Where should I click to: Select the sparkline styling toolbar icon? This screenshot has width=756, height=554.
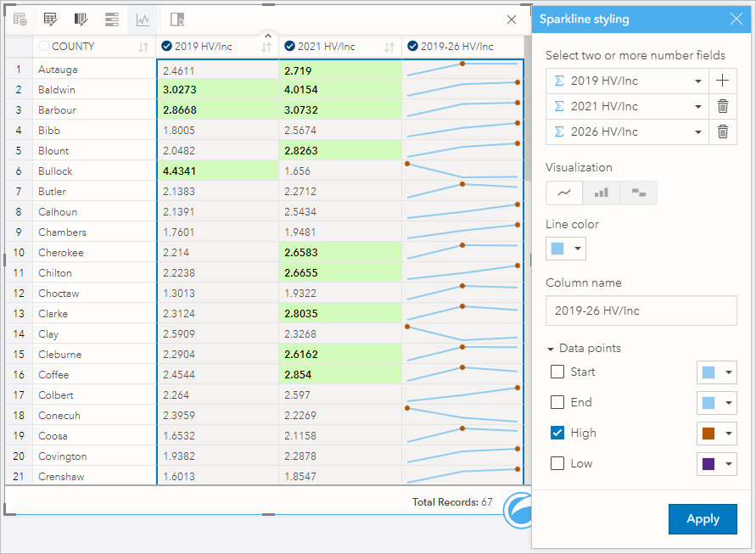point(143,20)
